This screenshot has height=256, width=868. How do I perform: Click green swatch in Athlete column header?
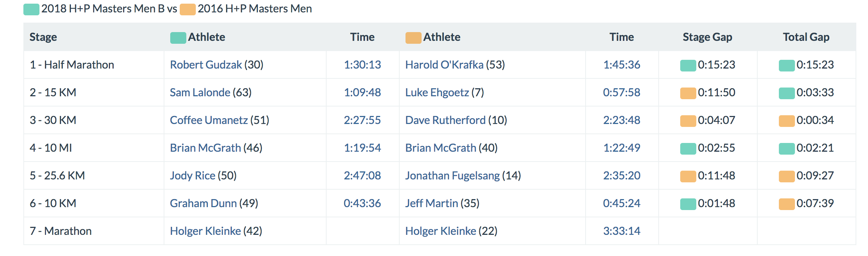178,38
